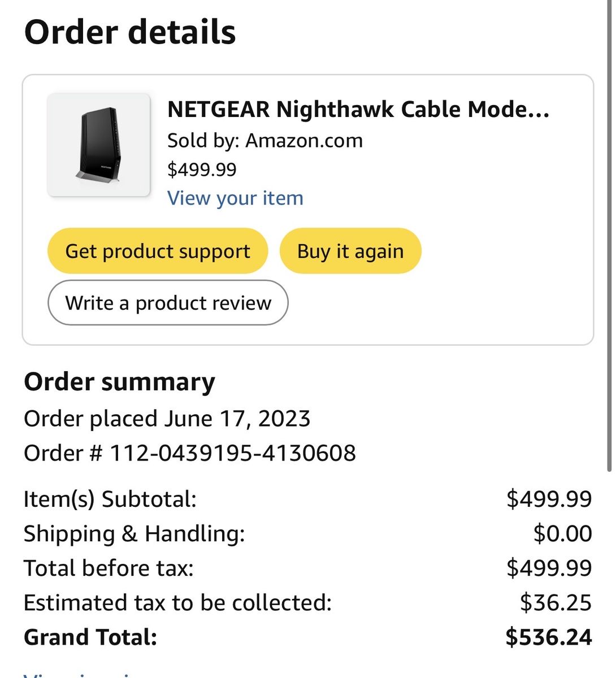
Task: Click the bold Grand Total label
Action: [90, 637]
